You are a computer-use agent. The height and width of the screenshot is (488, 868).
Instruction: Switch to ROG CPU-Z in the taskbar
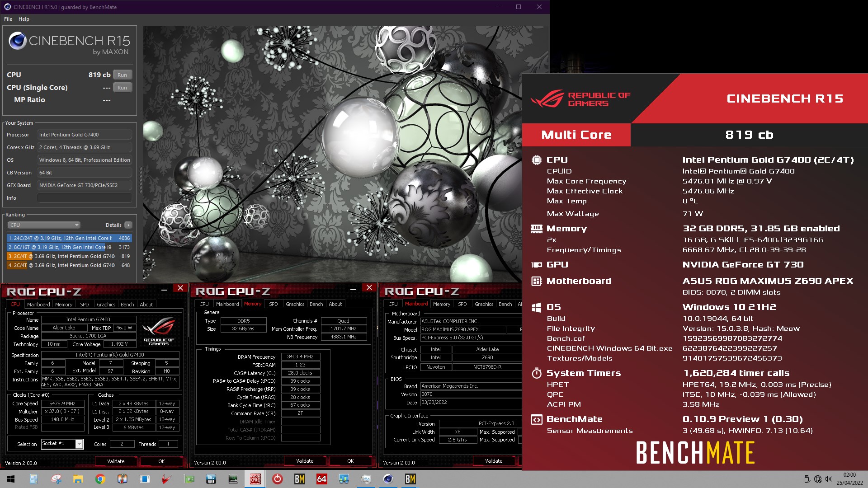pos(255,479)
